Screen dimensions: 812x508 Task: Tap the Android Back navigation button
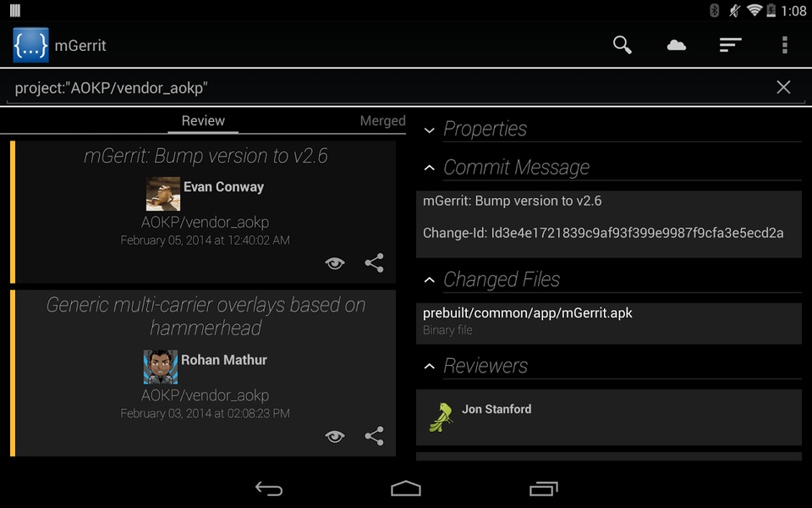coord(269,489)
